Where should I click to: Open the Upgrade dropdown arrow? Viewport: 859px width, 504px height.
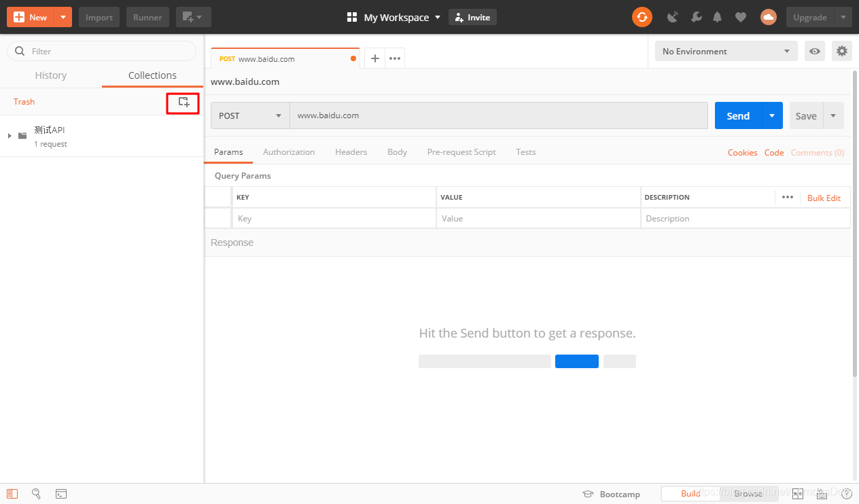click(843, 17)
